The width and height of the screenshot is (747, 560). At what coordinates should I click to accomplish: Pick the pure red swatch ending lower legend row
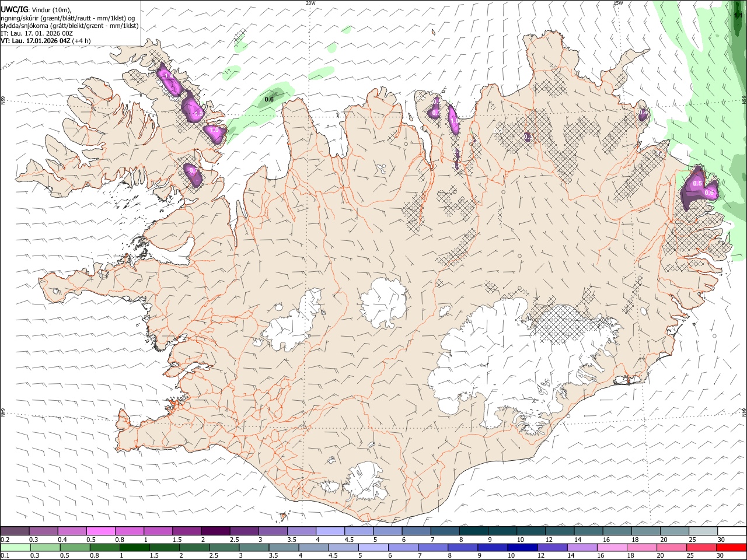click(x=732, y=547)
